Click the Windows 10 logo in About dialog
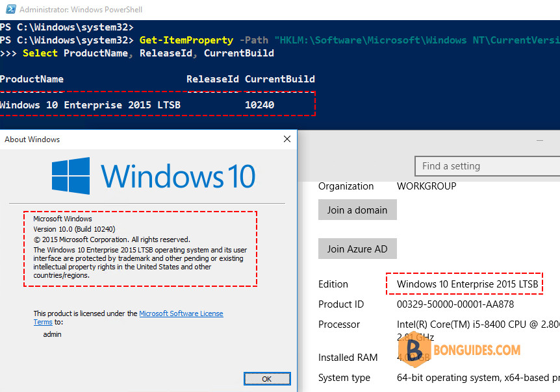 (153, 176)
